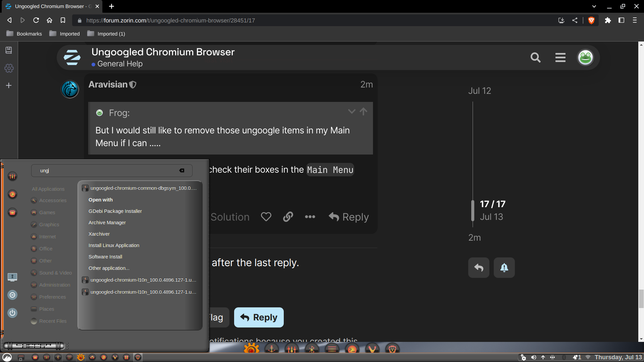Viewport: 644px width, 362px height.
Task: Clear the menu search field
Action: point(182,170)
